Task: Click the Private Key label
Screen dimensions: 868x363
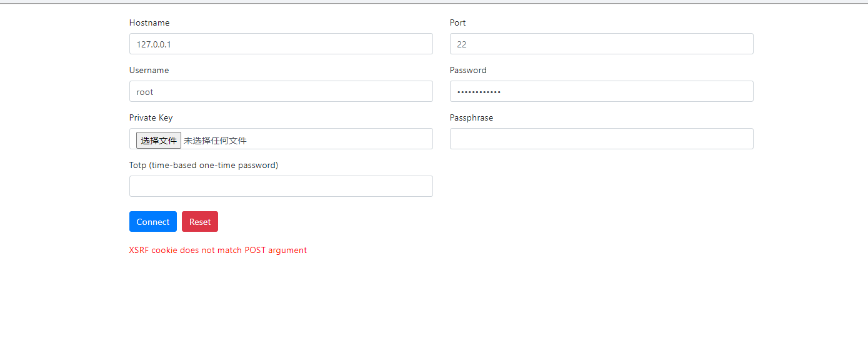Action: click(x=150, y=117)
